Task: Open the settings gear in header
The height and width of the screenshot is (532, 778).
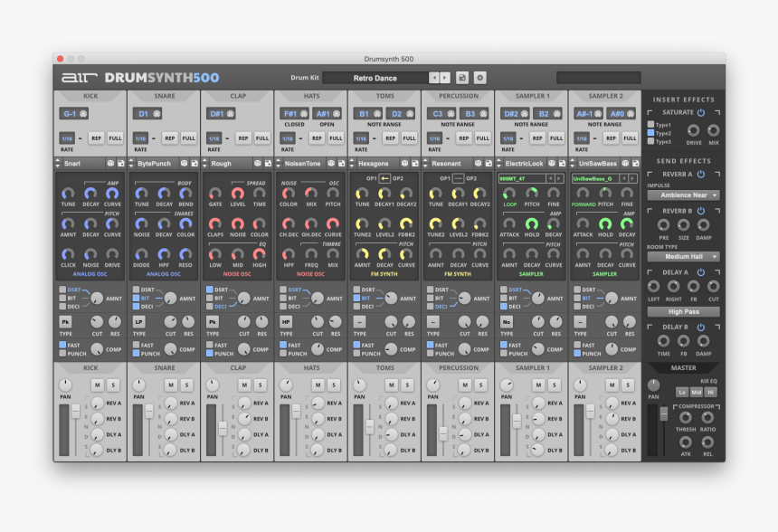Action: point(479,78)
